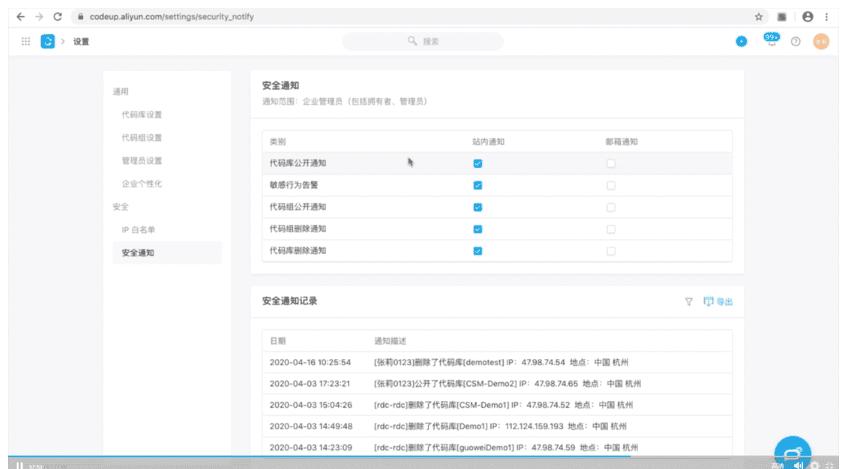Select the log row dated 2020-04-16 10:25:54
842x469 pixels.
click(497, 363)
